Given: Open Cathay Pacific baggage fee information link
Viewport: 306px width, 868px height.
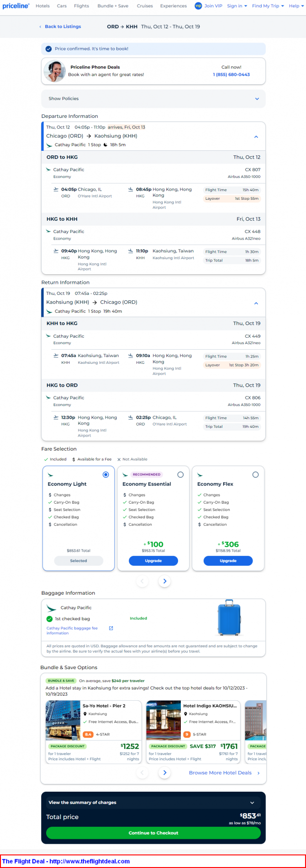Looking at the screenshot, I should coord(72,631).
